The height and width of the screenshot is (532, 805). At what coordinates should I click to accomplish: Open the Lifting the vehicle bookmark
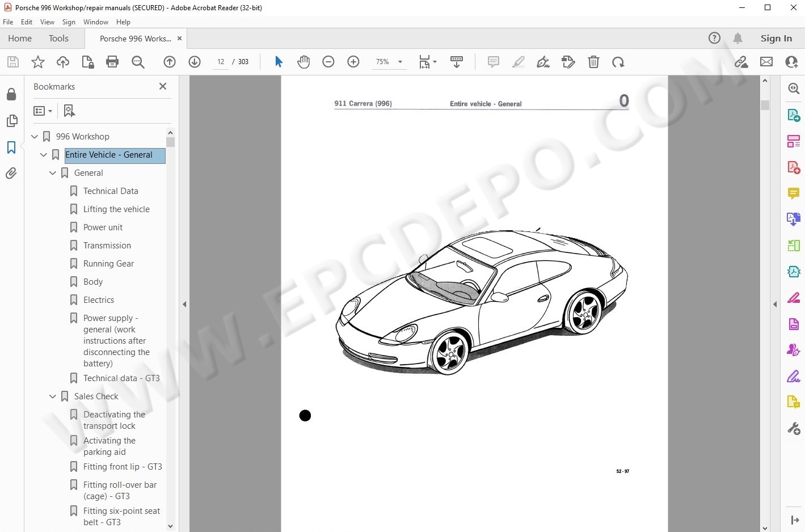click(116, 209)
